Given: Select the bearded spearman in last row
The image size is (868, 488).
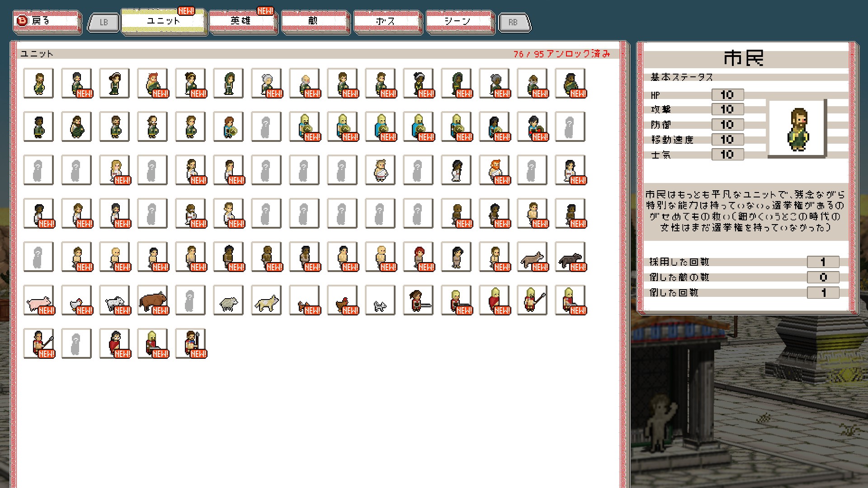Looking at the screenshot, I should pos(190,343).
